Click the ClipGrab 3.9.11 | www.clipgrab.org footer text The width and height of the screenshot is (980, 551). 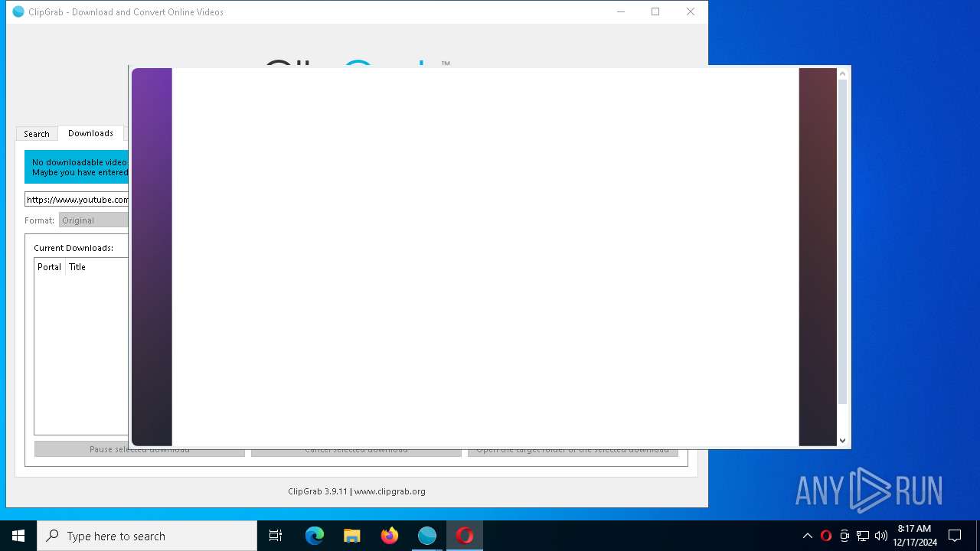point(357,491)
